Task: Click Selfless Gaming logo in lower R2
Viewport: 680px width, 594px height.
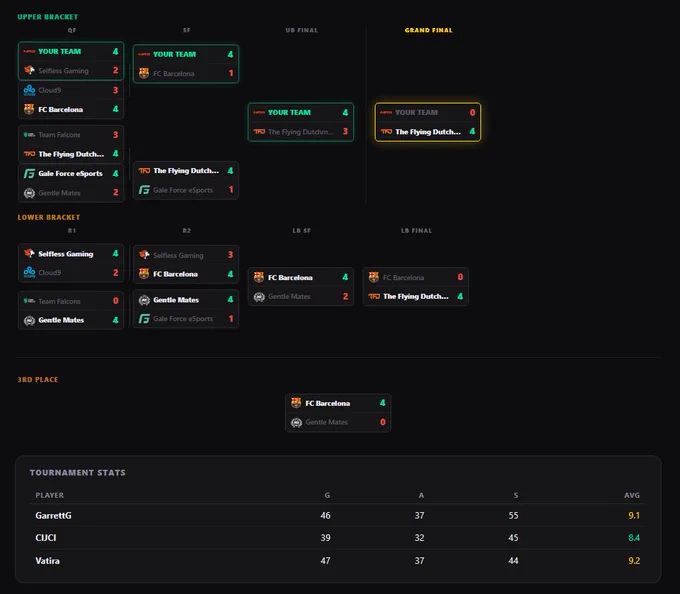Action: point(144,255)
